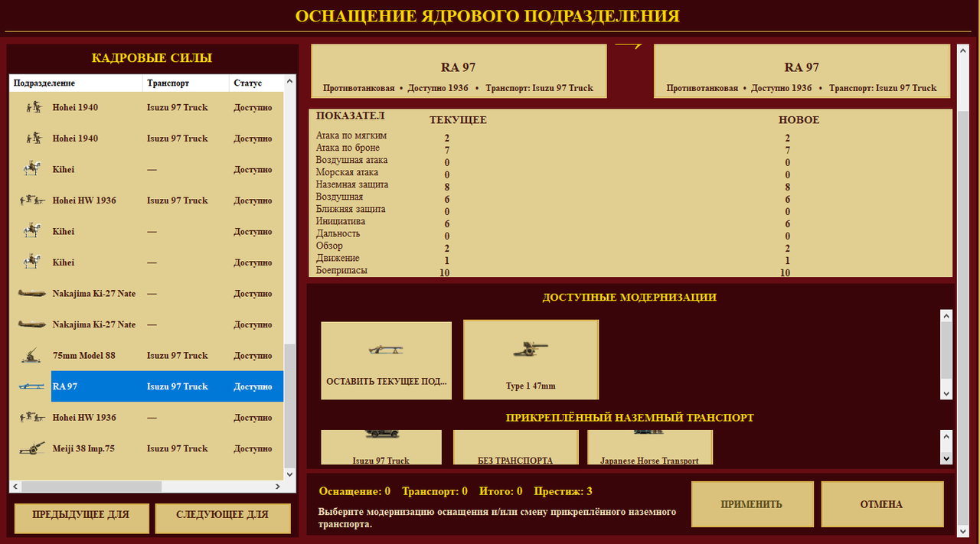Image resolution: width=980 pixels, height=544 pixels.
Task: Sort by Транспорт column header
Action: coord(186,83)
